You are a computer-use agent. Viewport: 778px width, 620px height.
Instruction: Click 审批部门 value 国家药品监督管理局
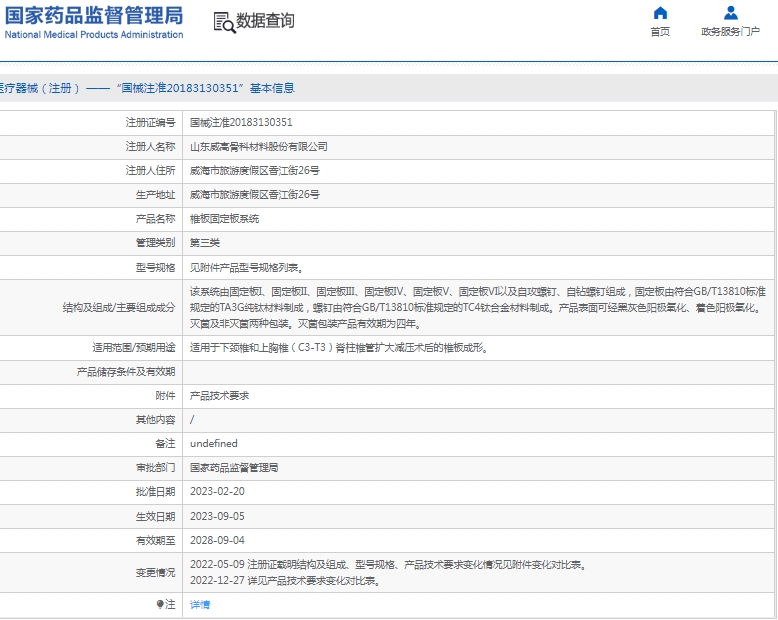234,467
